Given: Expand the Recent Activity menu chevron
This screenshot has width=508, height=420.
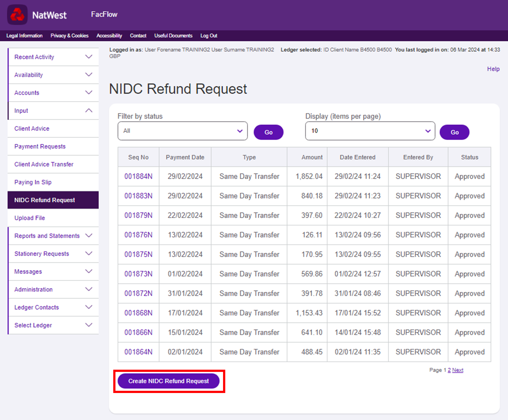Looking at the screenshot, I should (x=89, y=57).
